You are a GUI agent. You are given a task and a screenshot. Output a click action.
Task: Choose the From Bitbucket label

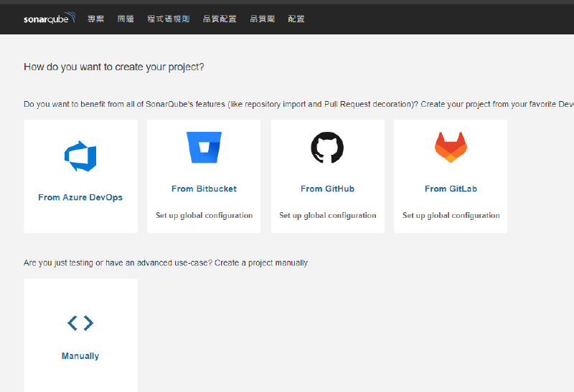[x=204, y=189]
